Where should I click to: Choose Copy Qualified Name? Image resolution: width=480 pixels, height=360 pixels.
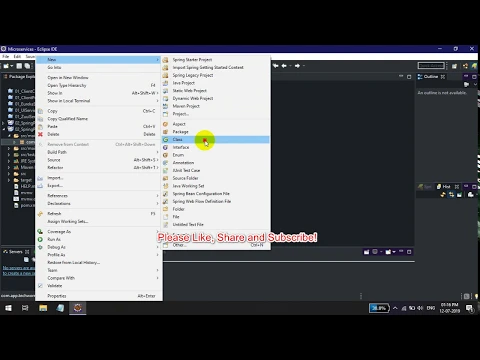(99, 119)
